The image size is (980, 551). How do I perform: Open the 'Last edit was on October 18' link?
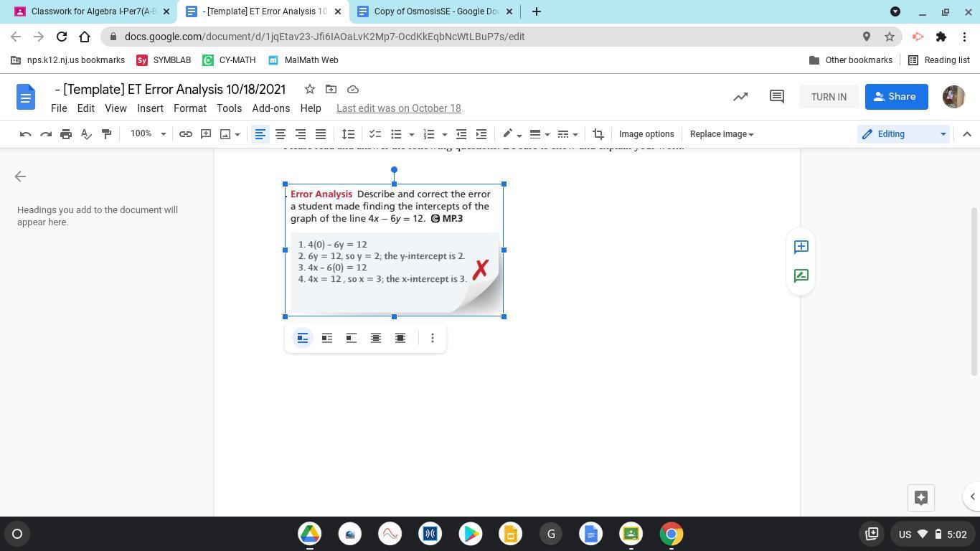coord(399,108)
